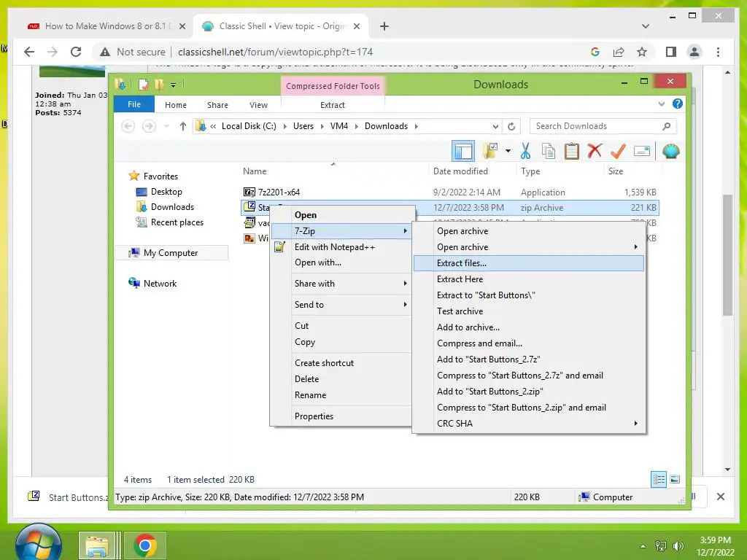Click the new folder icon in title bar
The width and height of the screenshot is (747, 560).
click(159, 85)
